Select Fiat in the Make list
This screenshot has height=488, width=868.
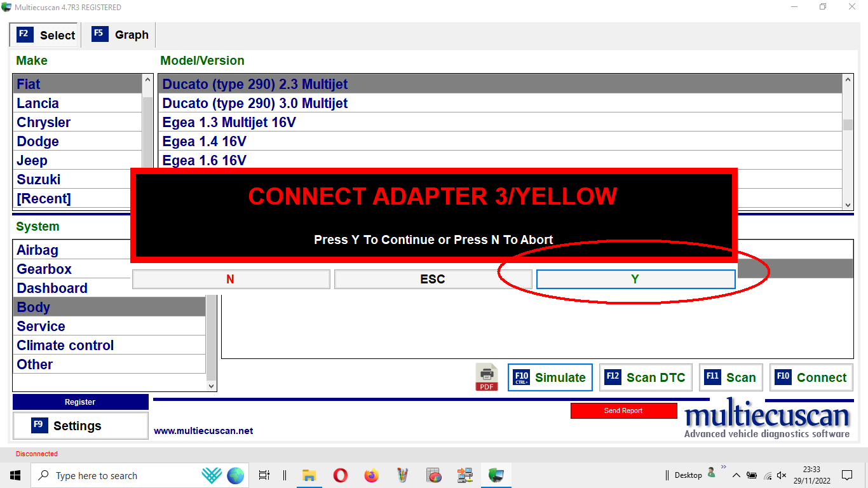click(78, 84)
